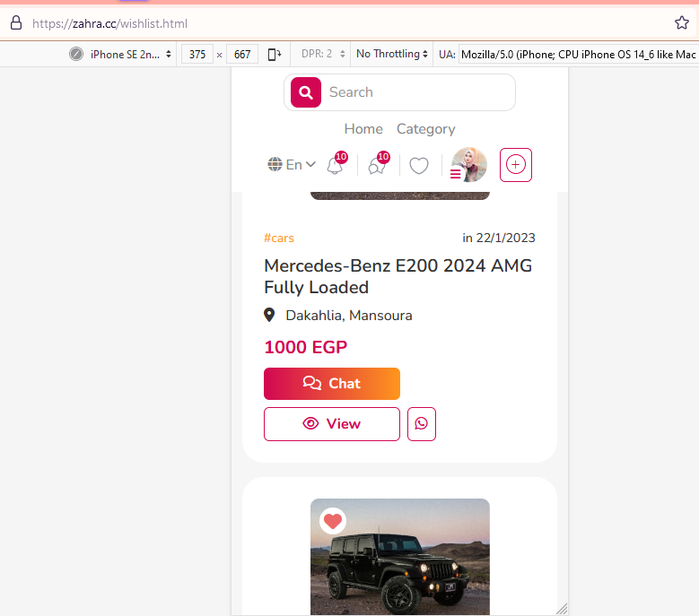Open Mercedes-Benz E200 2024 AMG listing title
Image resolution: width=699 pixels, height=616 pixels.
pos(398,276)
